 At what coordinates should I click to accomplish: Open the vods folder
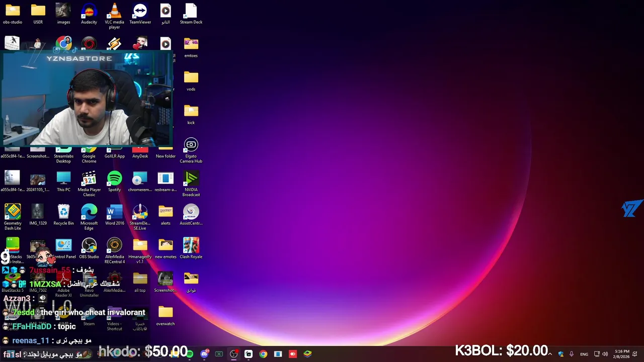[191, 81]
